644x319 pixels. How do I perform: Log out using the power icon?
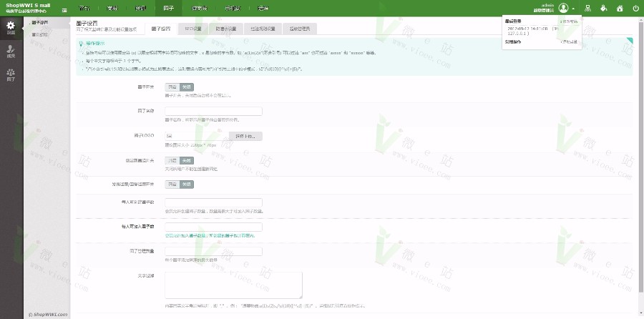[636, 8]
